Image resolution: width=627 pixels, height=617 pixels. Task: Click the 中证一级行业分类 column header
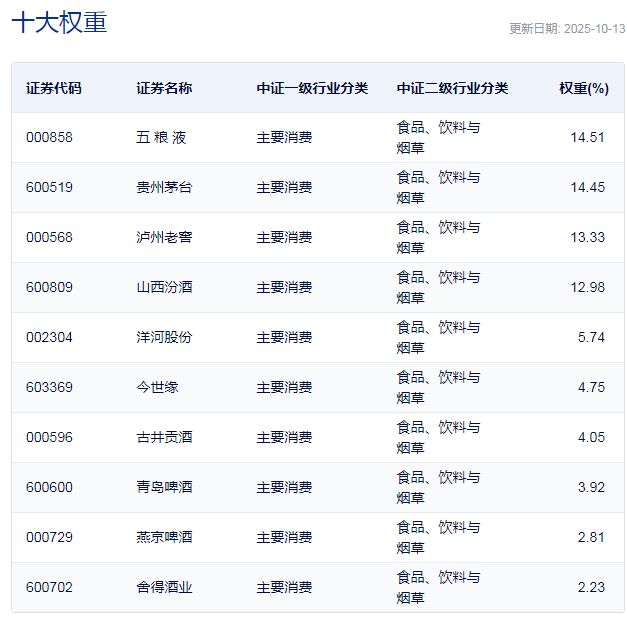(312, 88)
